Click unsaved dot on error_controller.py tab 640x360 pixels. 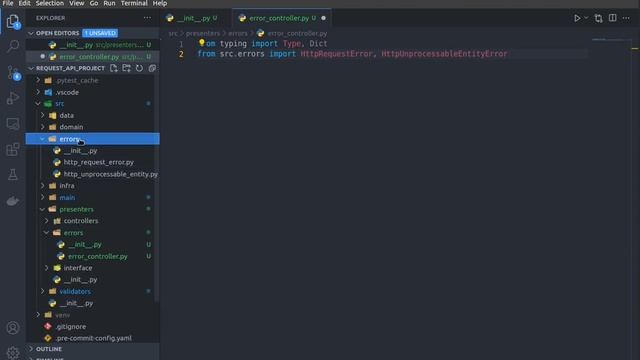click(324, 18)
